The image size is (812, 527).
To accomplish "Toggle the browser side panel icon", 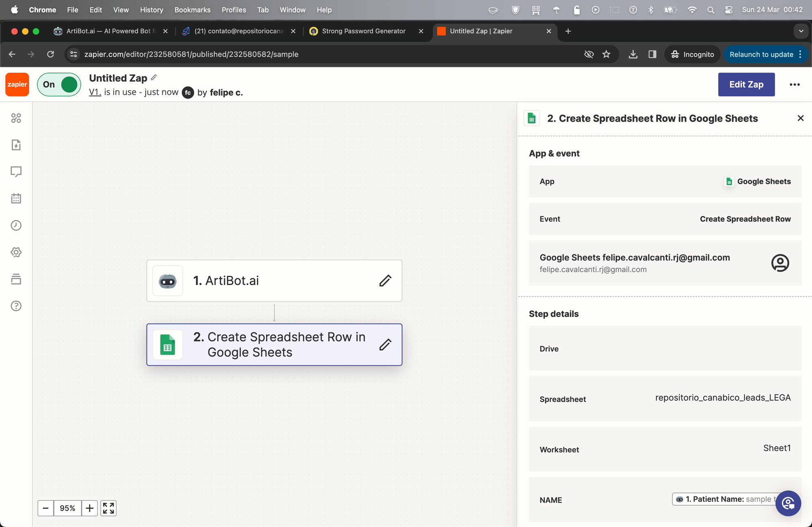I will click(x=652, y=54).
